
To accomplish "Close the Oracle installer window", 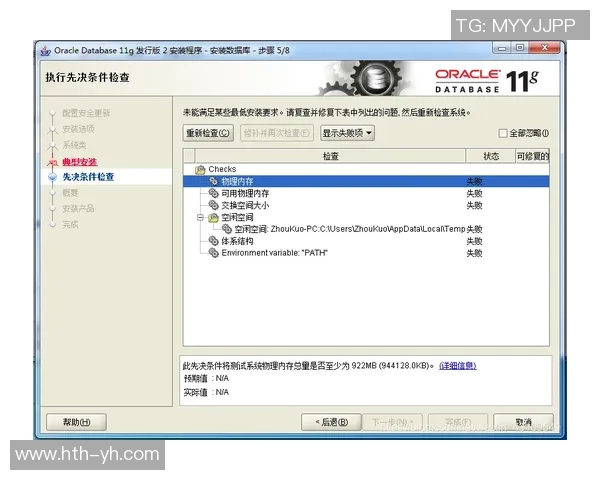I will click(546, 48).
